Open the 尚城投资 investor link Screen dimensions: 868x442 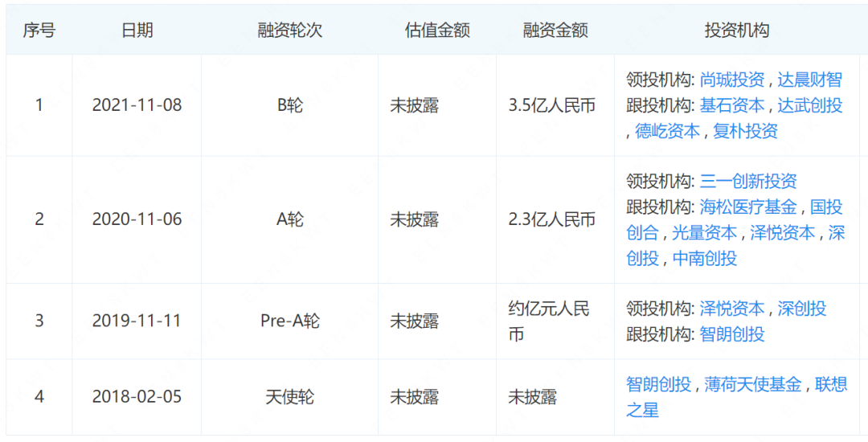coord(732,80)
